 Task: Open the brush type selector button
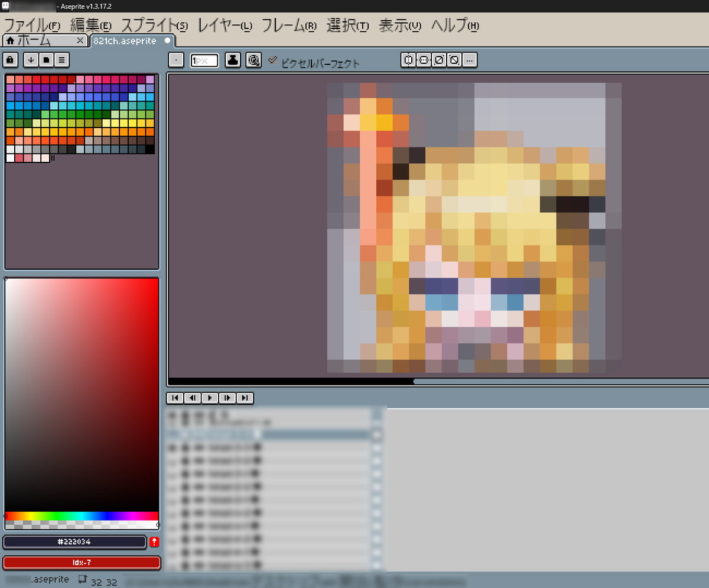(176, 60)
